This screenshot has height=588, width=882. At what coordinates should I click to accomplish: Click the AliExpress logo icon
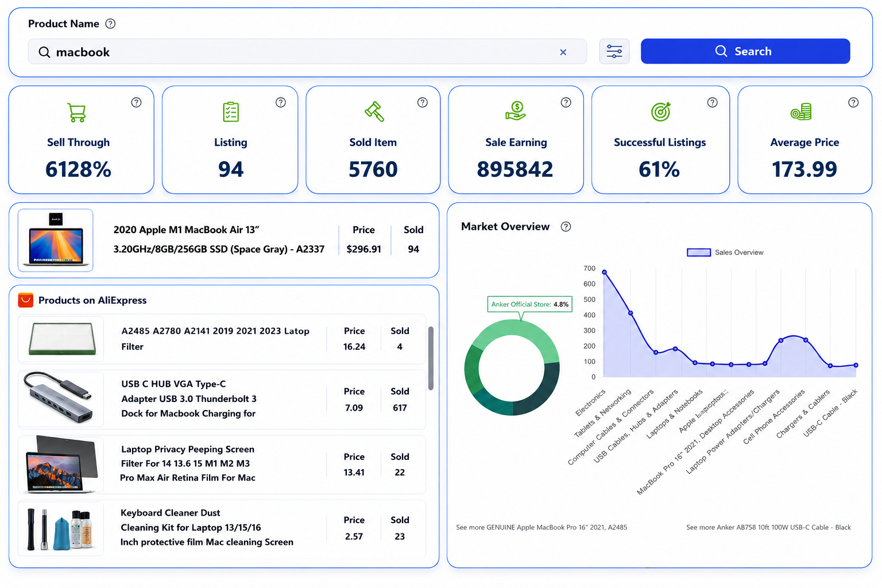[26, 300]
